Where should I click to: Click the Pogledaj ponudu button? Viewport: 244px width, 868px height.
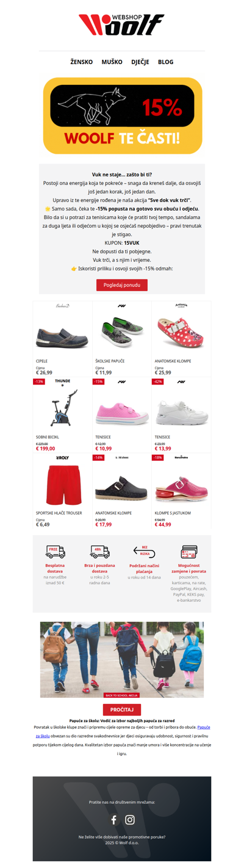point(122,285)
